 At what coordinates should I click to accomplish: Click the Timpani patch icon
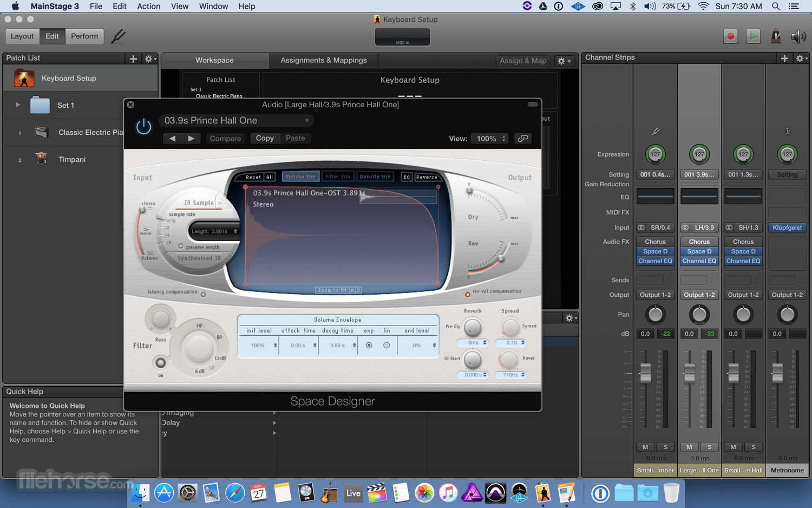click(x=41, y=159)
